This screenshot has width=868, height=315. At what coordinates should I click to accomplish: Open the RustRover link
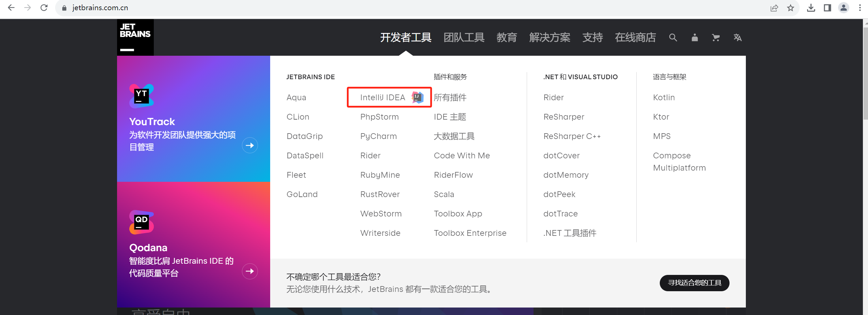pos(380,194)
